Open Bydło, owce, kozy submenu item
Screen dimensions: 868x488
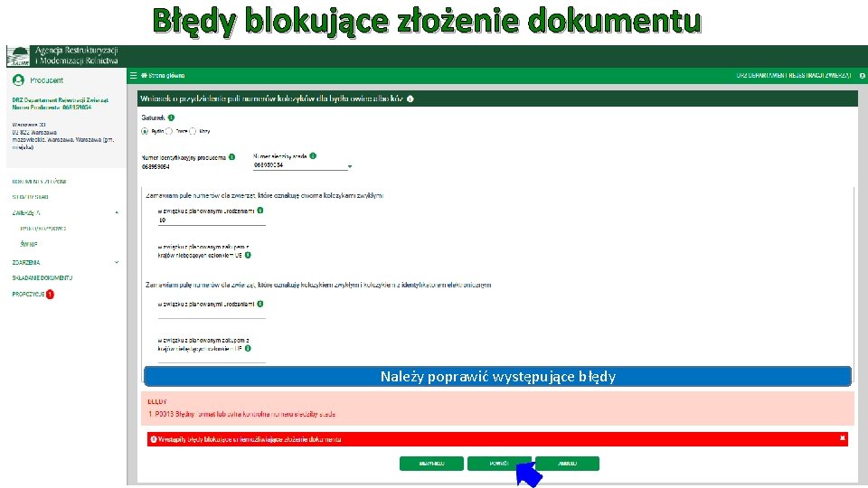[42, 229]
